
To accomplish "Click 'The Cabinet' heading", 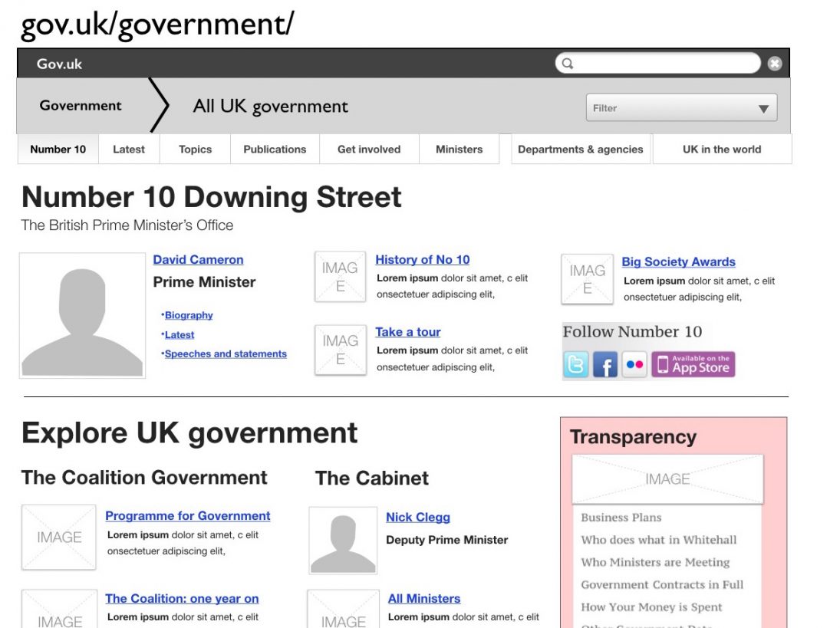I will [372, 478].
